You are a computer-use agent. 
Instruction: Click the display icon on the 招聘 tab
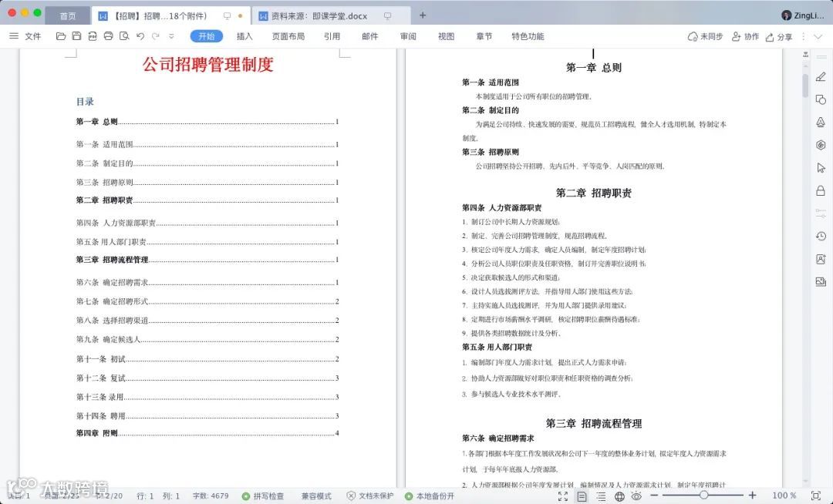(227, 16)
